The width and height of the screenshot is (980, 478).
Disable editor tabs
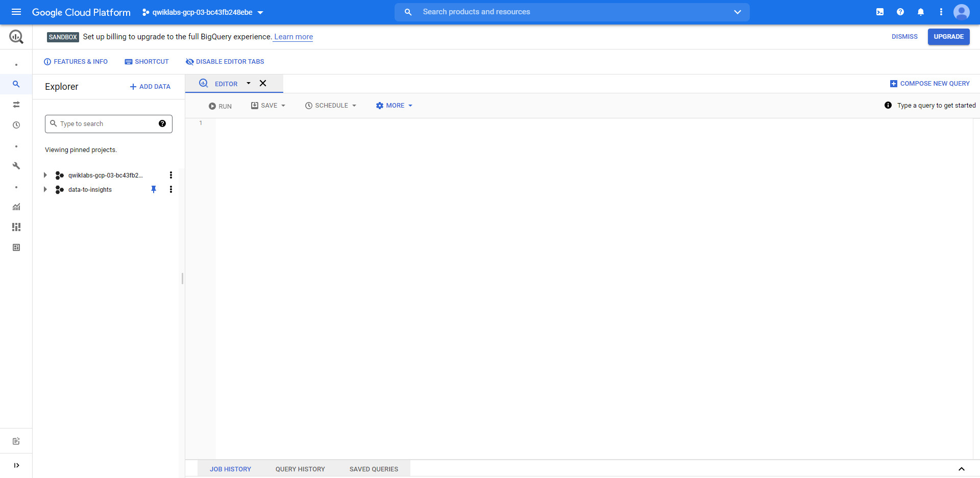[225, 61]
